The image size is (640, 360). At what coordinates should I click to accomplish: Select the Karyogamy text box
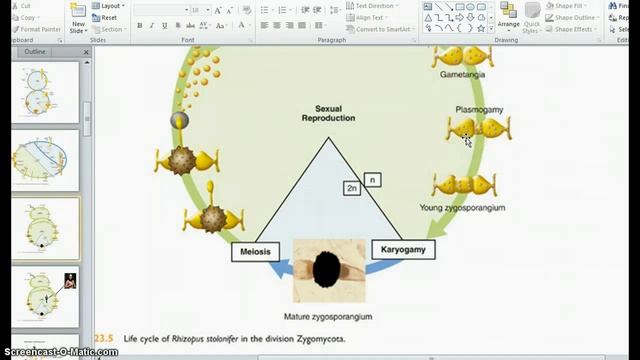tap(403, 249)
